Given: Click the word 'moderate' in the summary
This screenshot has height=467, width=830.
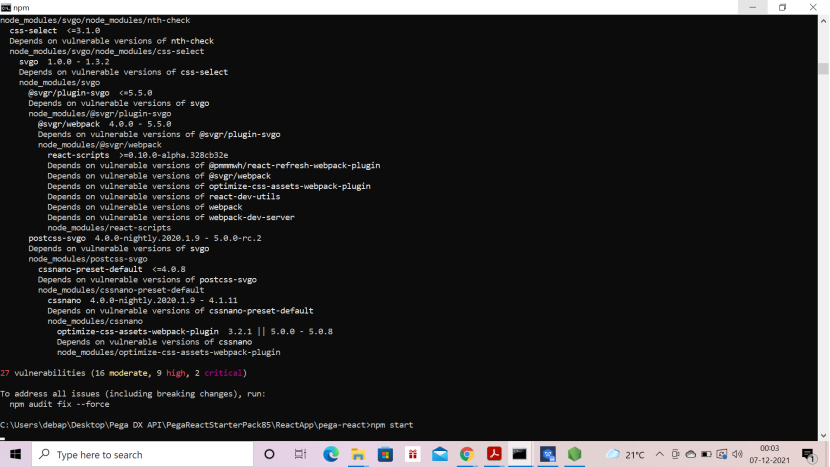Looking at the screenshot, I should click(128, 373).
